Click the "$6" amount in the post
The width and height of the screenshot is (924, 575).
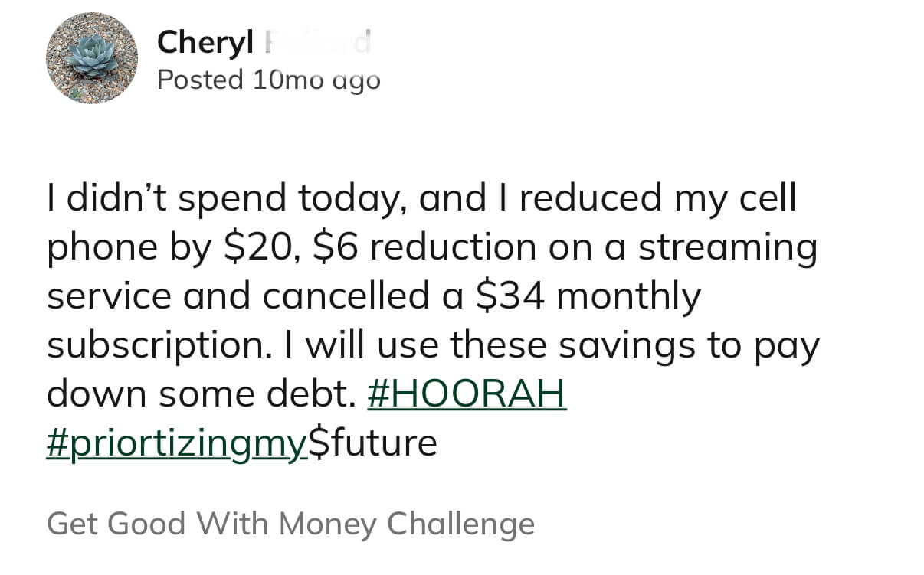[336, 247]
